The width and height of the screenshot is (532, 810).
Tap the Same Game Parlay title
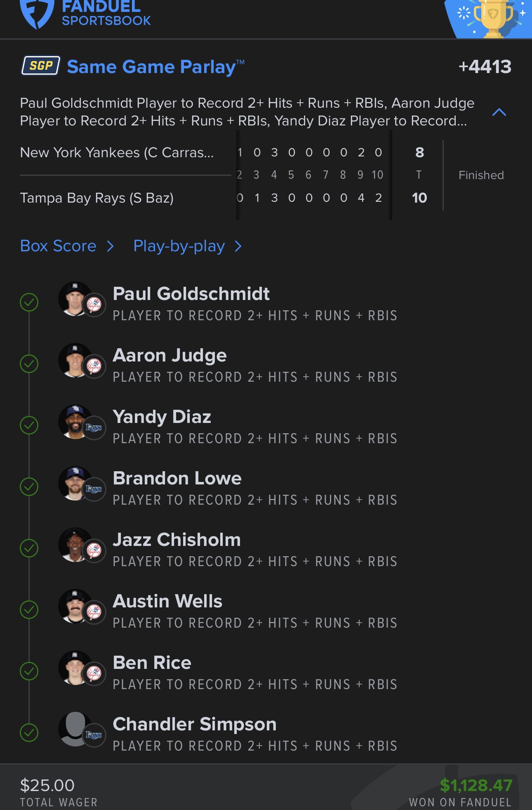coord(156,67)
